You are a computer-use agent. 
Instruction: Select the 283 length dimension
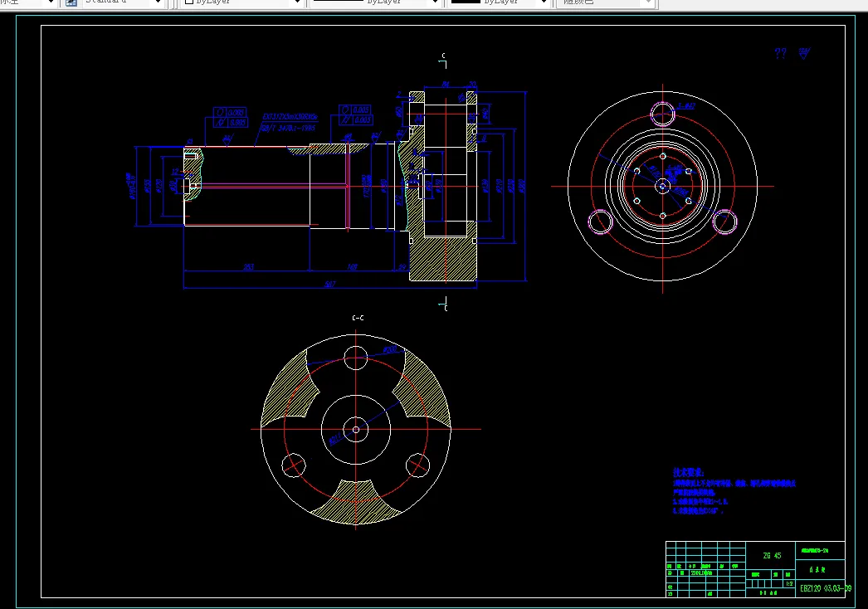pos(248,266)
